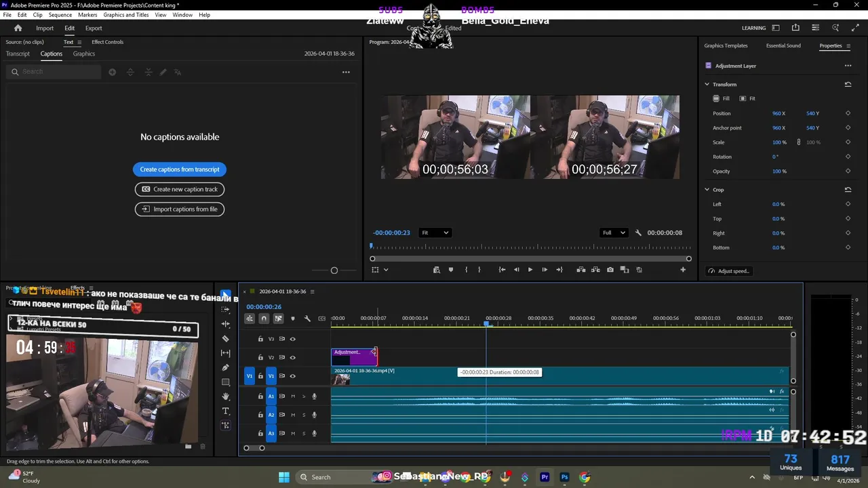Select the Adjustment layer clip on V2

353,357
